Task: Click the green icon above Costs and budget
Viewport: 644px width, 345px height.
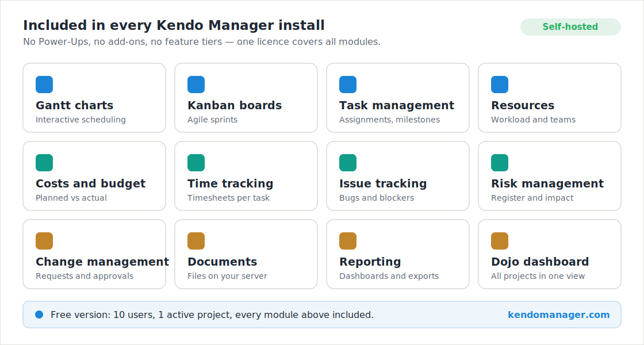Action: [44, 163]
